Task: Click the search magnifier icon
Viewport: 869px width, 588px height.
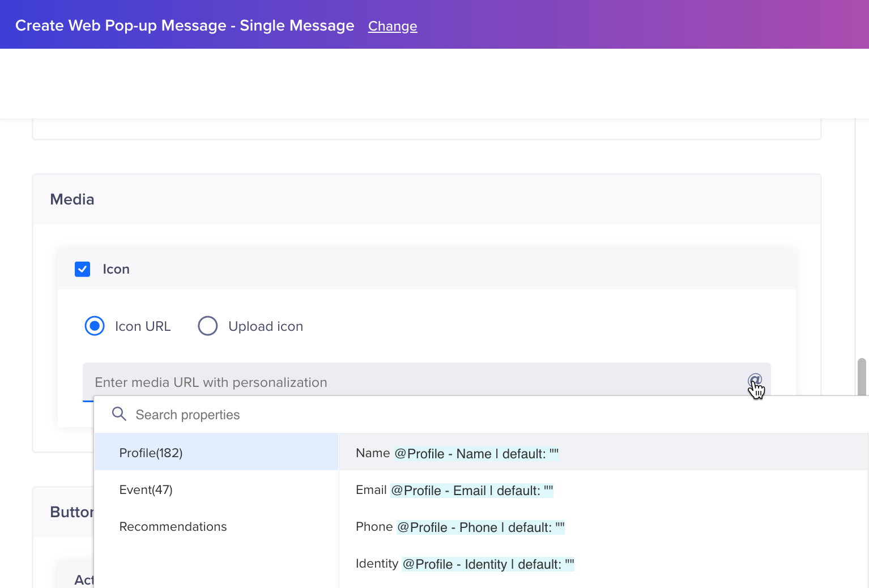Action: click(119, 414)
